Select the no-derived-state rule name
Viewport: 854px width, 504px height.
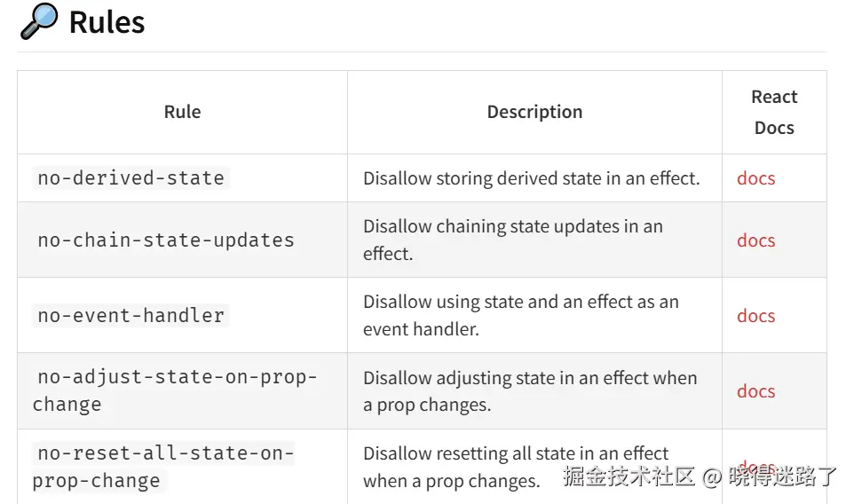coord(131,178)
